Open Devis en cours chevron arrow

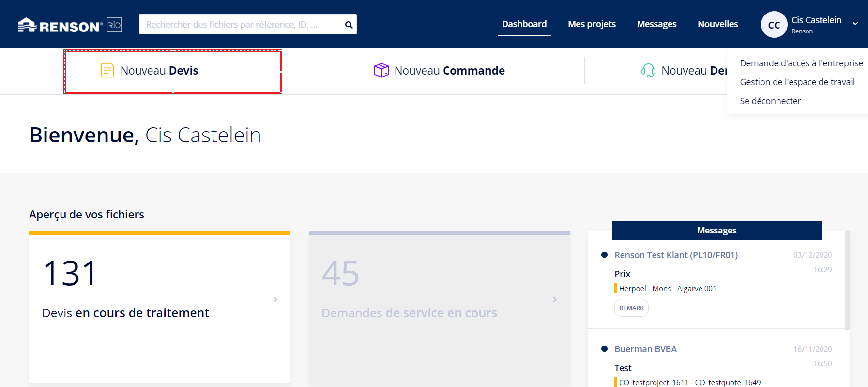click(x=275, y=300)
